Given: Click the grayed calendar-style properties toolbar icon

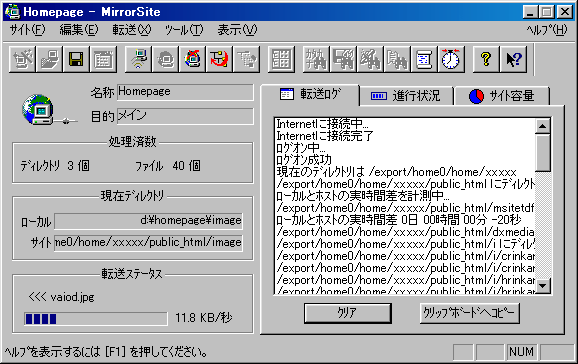Looking at the screenshot, I should (x=104, y=59).
